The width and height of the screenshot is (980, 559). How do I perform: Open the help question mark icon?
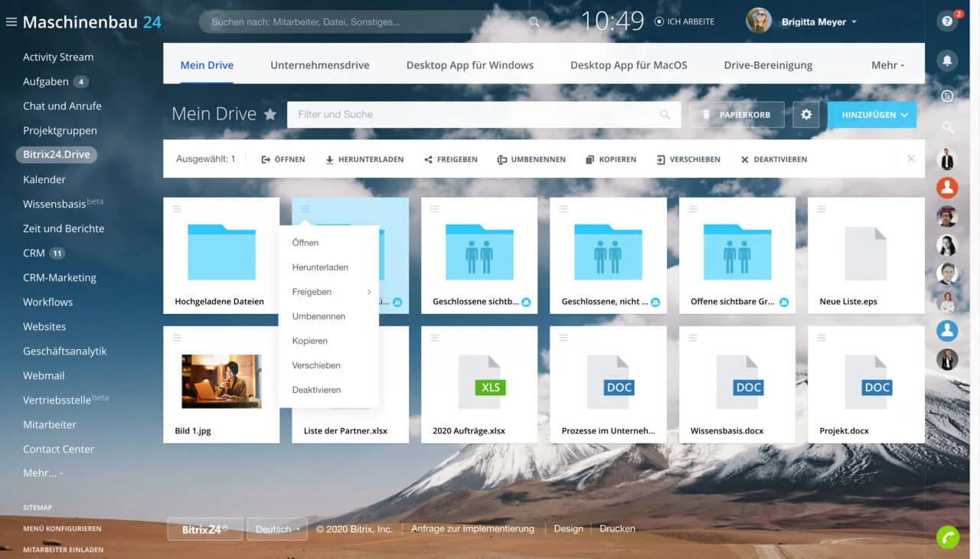pos(947,21)
